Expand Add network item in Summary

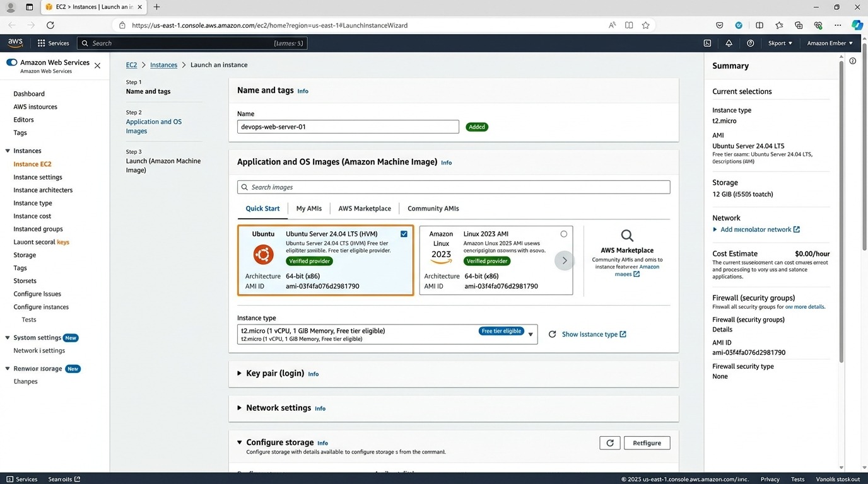pyautogui.click(x=756, y=230)
